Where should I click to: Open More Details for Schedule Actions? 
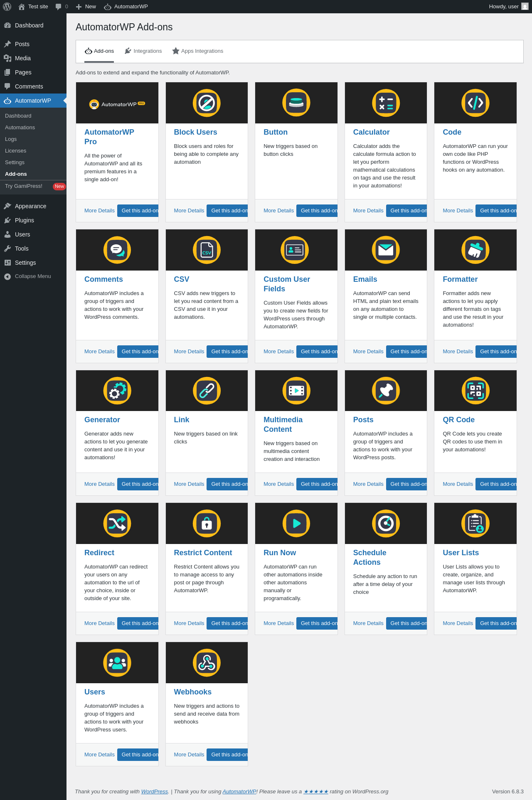[368, 623]
